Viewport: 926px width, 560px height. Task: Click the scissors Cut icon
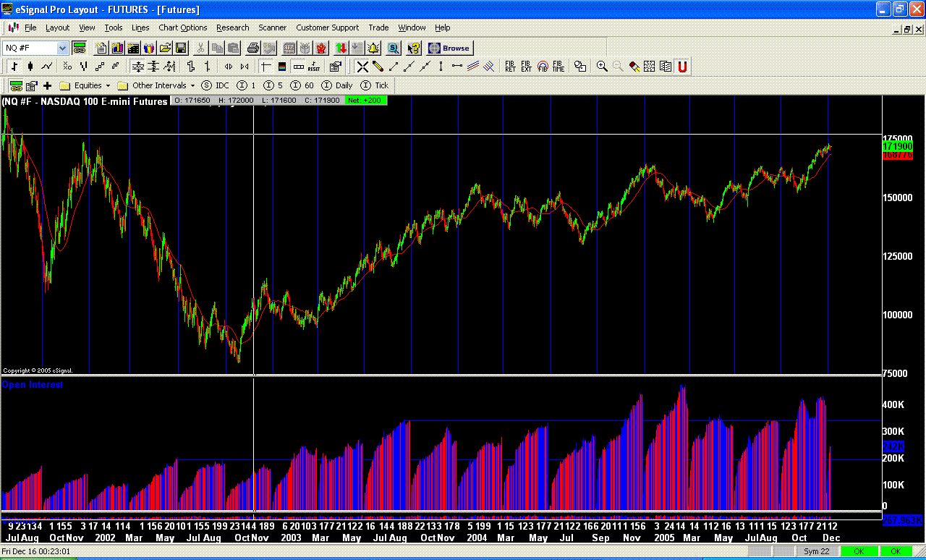200,48
